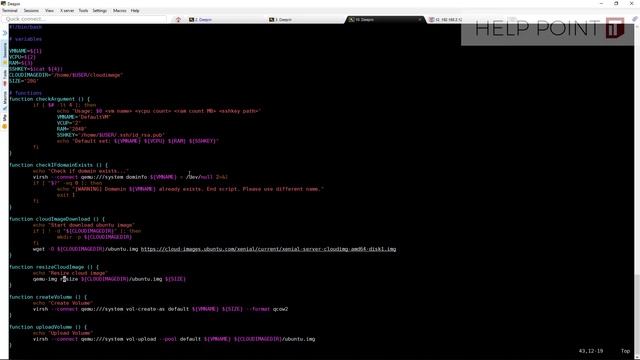The image size is (640, 360).
Task: Click the 'function checkIFdomainExists ()' line
Action: (58, 165)
